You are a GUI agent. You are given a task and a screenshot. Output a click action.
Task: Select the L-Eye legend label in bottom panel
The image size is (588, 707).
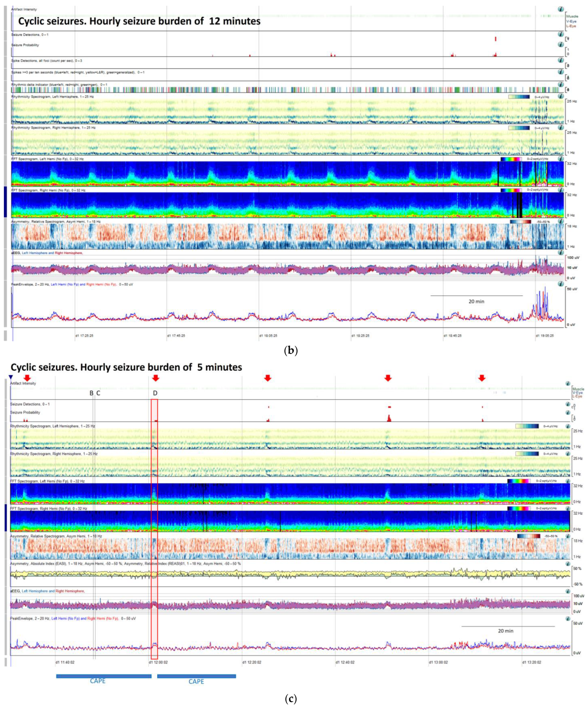(578, 397)
